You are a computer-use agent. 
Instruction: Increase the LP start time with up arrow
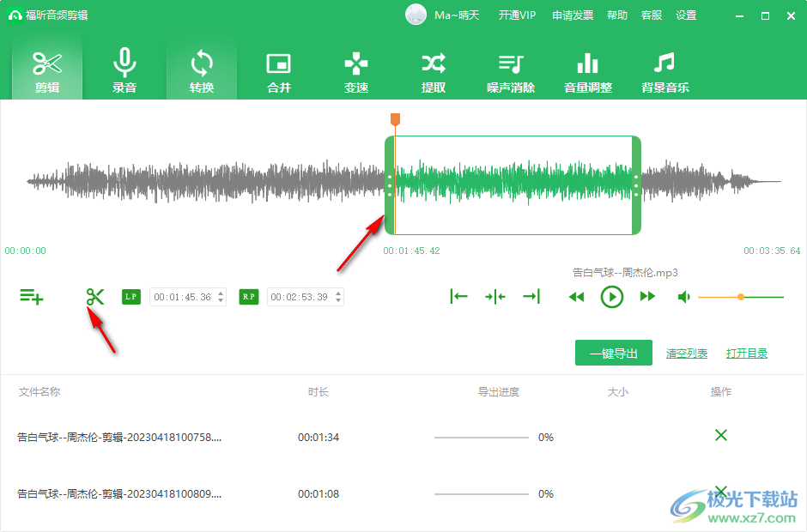[x=221, y=293]
